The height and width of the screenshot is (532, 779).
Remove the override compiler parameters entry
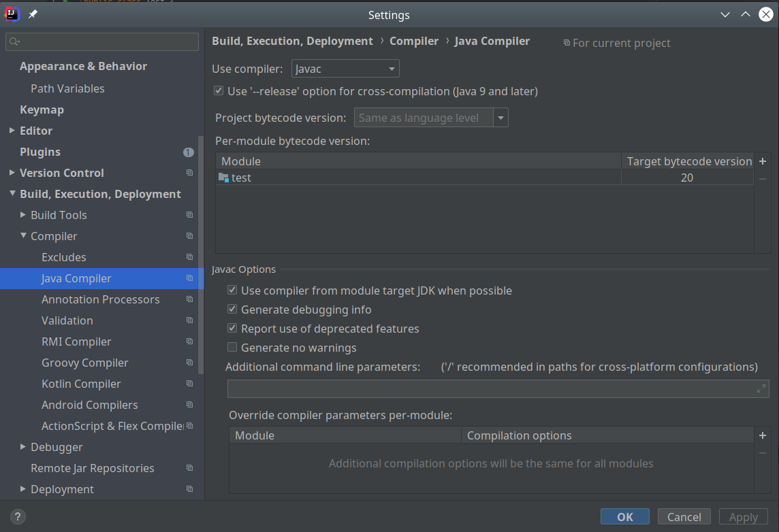[x=763, y=452]
